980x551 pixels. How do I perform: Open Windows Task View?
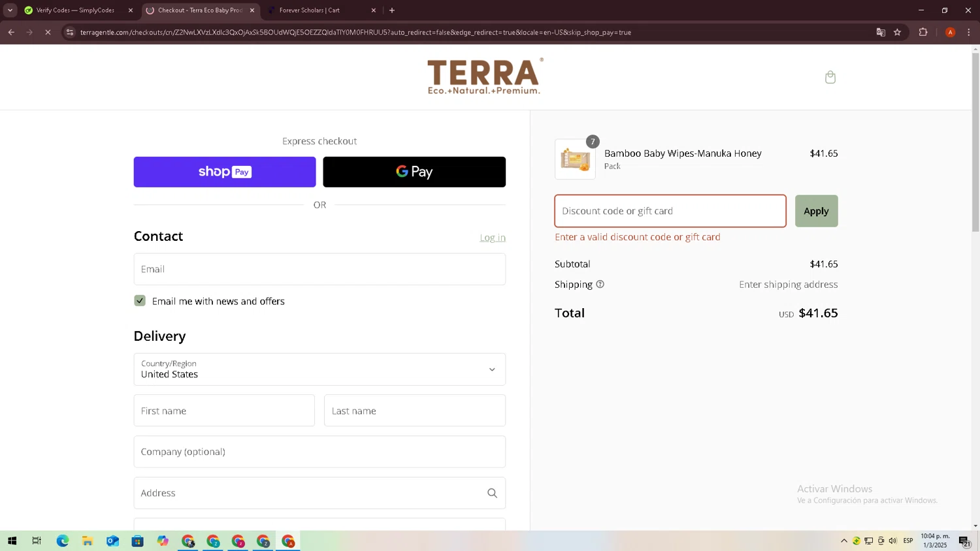pyautogui.click(x=37, y=541)
